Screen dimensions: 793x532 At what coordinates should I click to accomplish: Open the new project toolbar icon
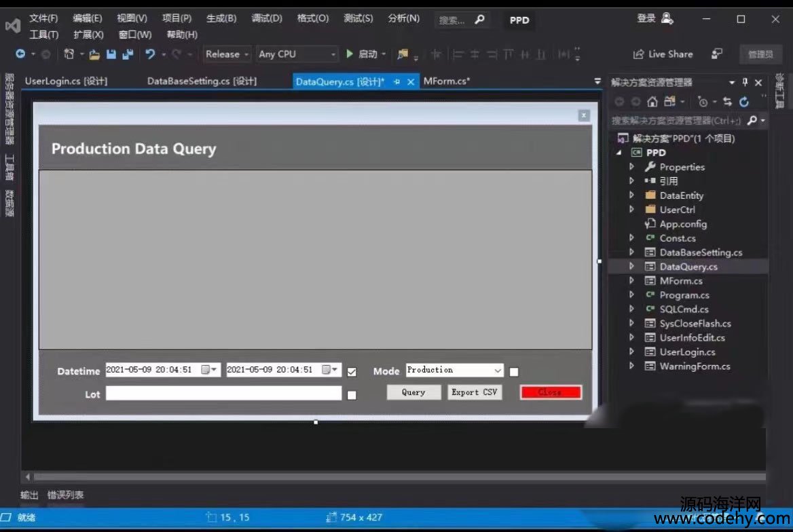[x=69, y=54]
